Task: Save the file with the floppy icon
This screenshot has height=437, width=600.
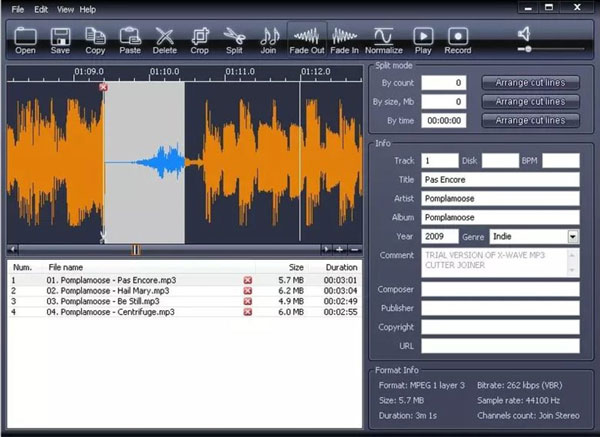Action: point(60,40)
